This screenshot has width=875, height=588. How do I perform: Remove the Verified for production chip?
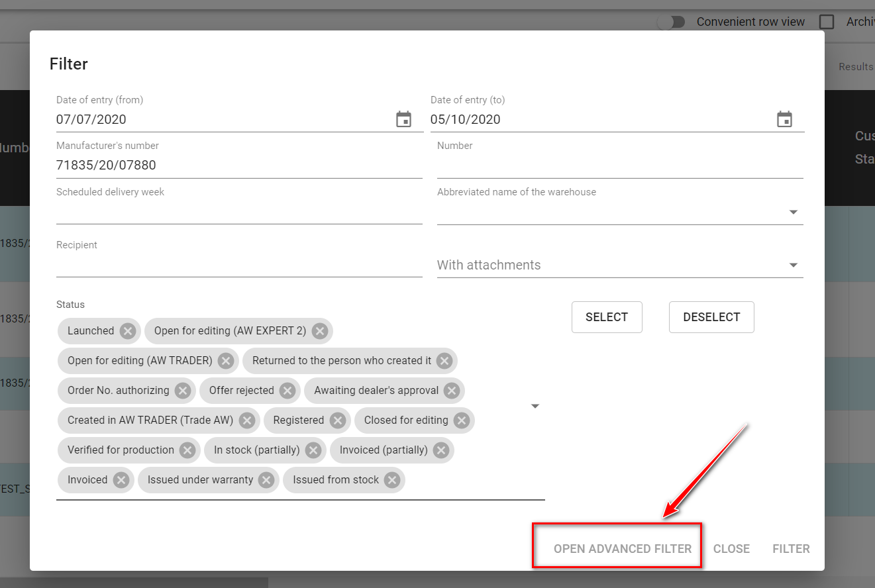tap(187, 450)
